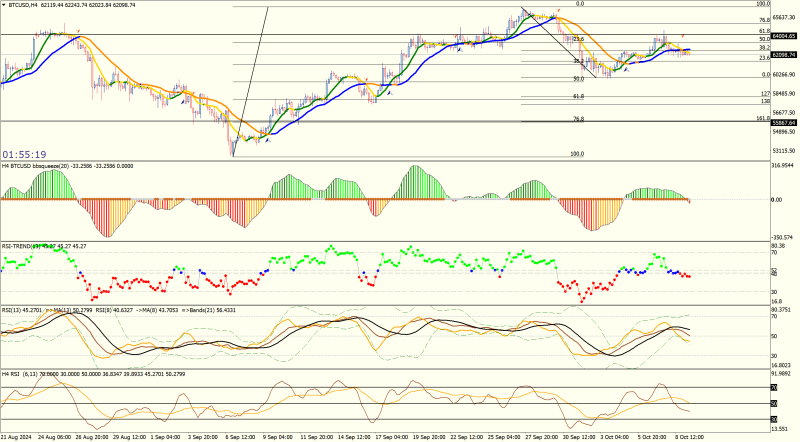Viewport: 800px width, 442px height.
Task: Click the 24 Aug 06:00 date label
Action: 55,437
